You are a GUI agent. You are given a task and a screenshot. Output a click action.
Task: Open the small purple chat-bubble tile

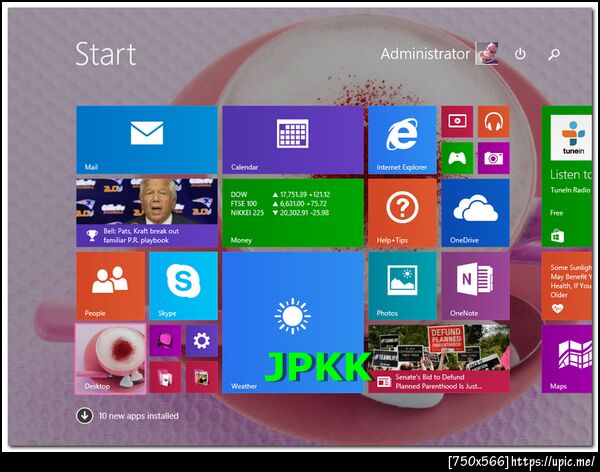[x=165, y=341]
